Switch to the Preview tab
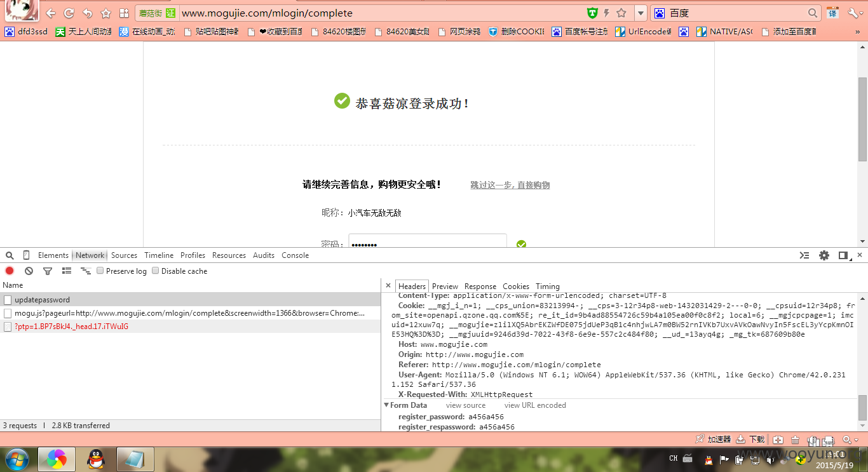The height and width of the screenshot is (472, 868). click(x=445, y=287)
